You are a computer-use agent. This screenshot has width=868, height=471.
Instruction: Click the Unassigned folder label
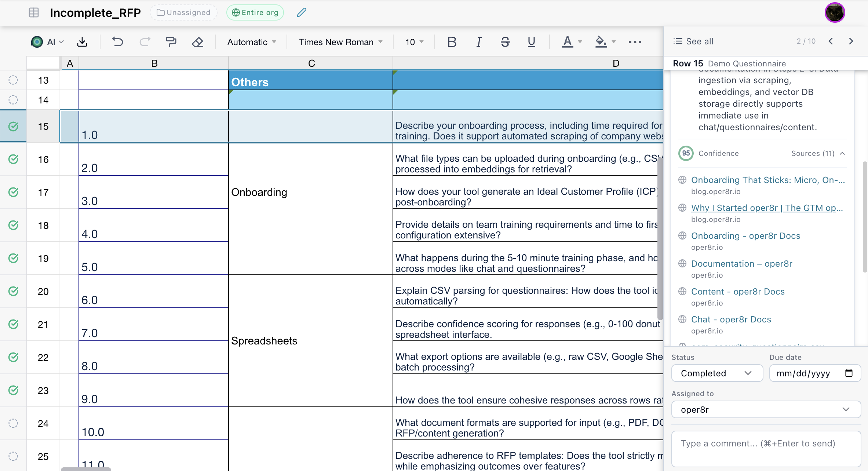pyautogui.click(x=183, y=12)
